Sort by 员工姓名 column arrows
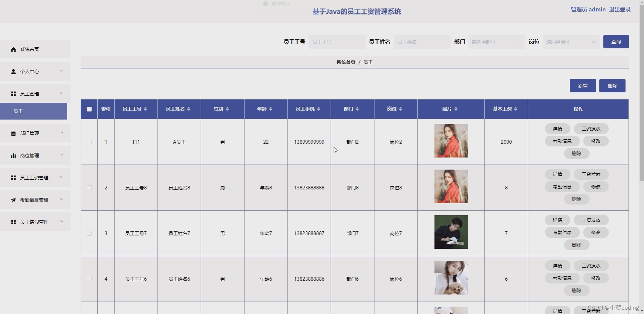 coord(189,109)
